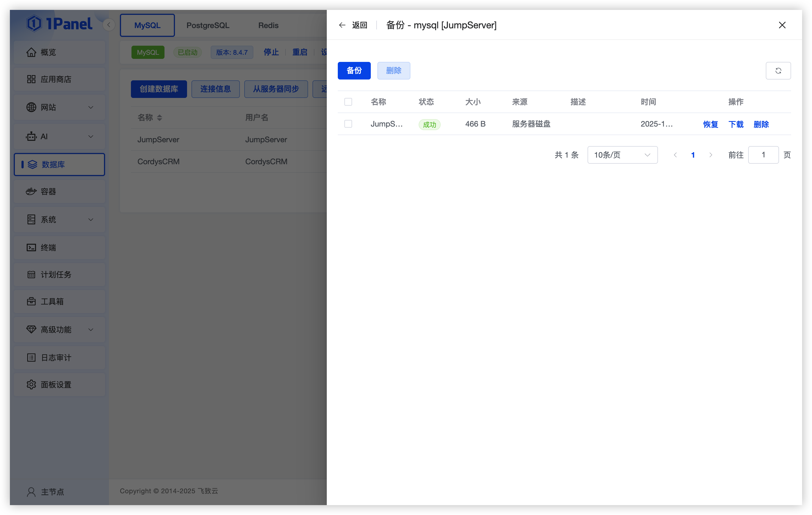
Task: Click 恢复 link for the backup
Action: click(x=710, y=124)
